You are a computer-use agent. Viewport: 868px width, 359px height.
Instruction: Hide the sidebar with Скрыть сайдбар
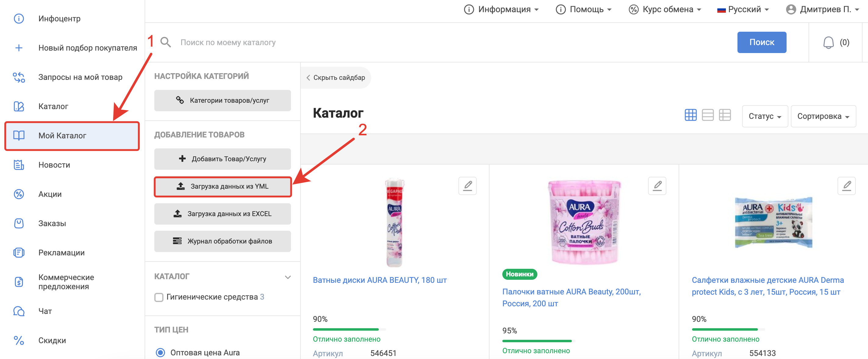[x=335, y=78]
